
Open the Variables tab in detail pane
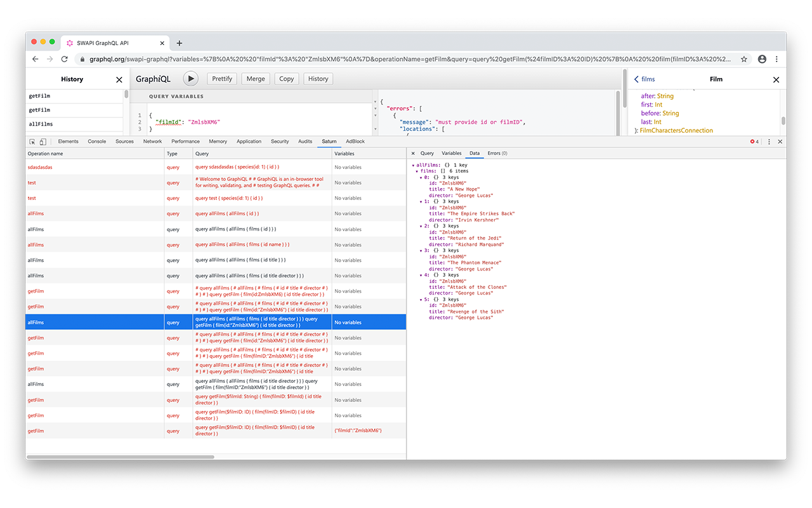pyautogui.click(x=451, y=153)
